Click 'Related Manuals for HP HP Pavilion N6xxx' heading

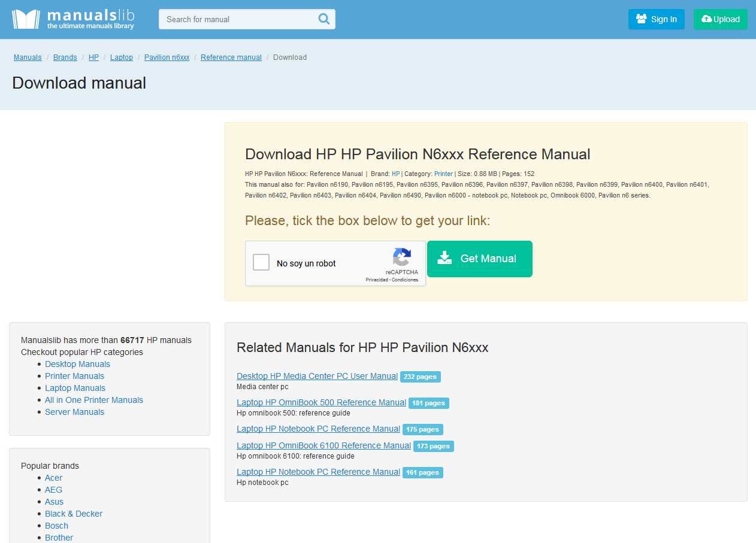coord(362,347)
